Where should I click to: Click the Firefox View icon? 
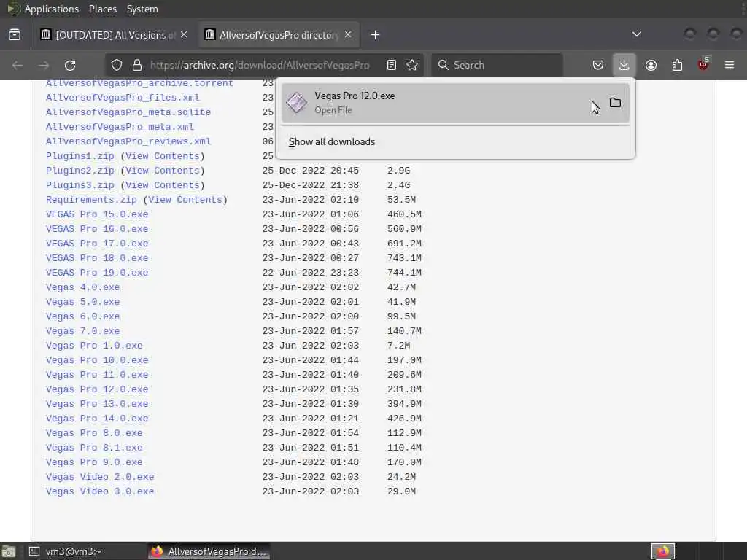pyautogui.click(x=15, y=35)
